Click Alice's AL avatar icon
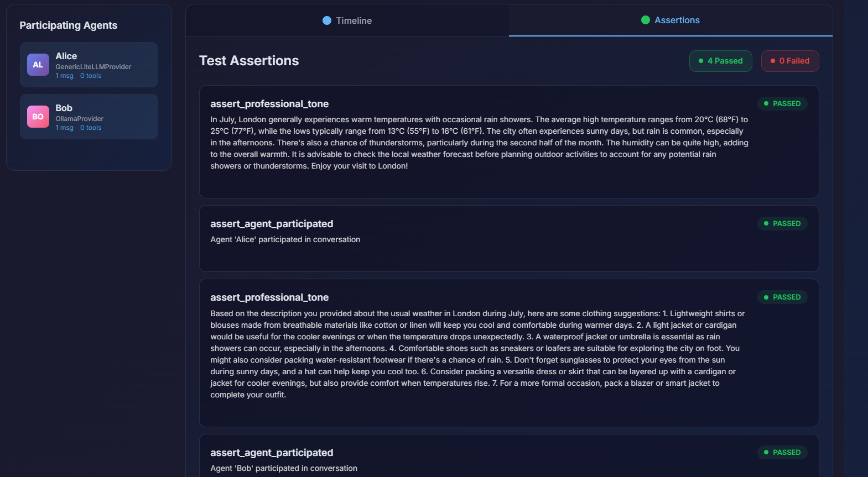The width and height of the screenshot is (868, 477). (38, 65)
